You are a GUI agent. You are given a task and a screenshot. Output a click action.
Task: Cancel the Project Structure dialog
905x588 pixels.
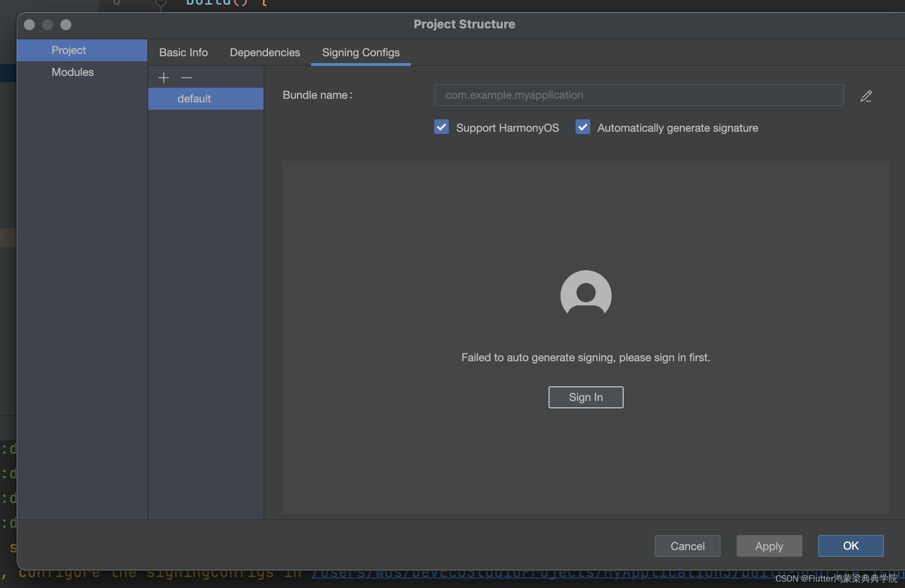click(x=687, y=546)
